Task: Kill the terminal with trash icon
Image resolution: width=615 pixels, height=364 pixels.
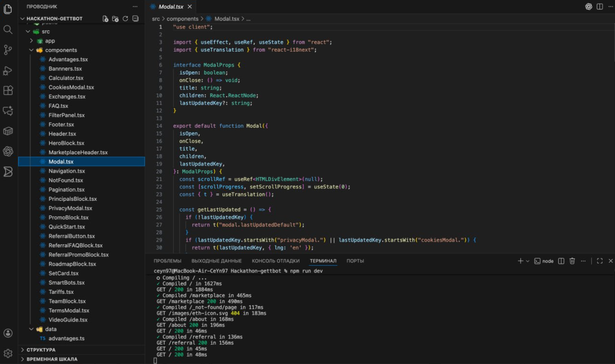Action: [x=572, y=261]
